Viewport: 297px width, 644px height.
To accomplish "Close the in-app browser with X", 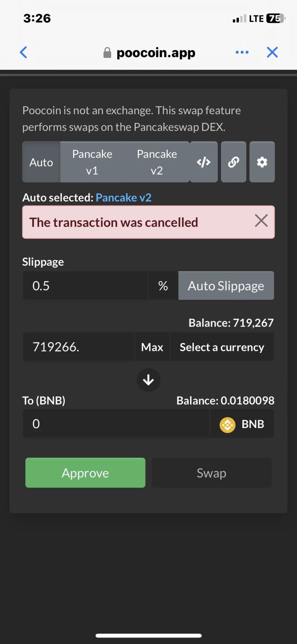I will pos(272,52).
